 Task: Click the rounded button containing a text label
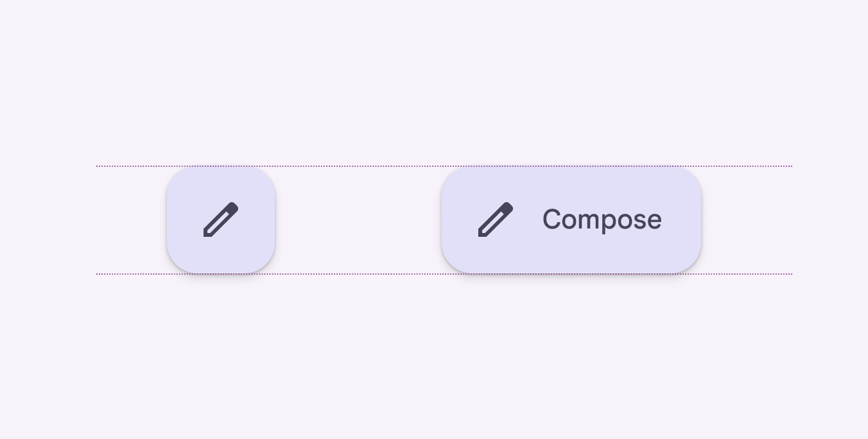click(x=571, y=219)
